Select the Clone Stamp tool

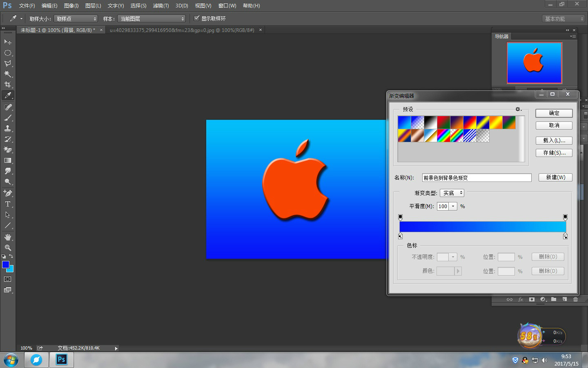click(x=8, y=128)
